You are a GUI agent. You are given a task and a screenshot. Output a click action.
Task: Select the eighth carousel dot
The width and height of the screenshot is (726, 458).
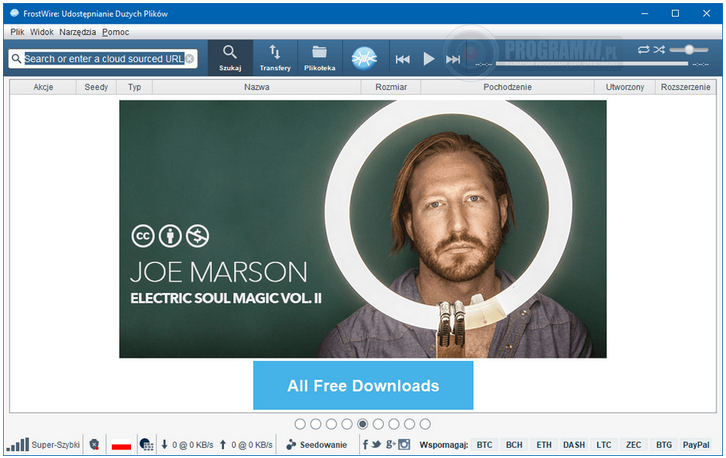409,424
